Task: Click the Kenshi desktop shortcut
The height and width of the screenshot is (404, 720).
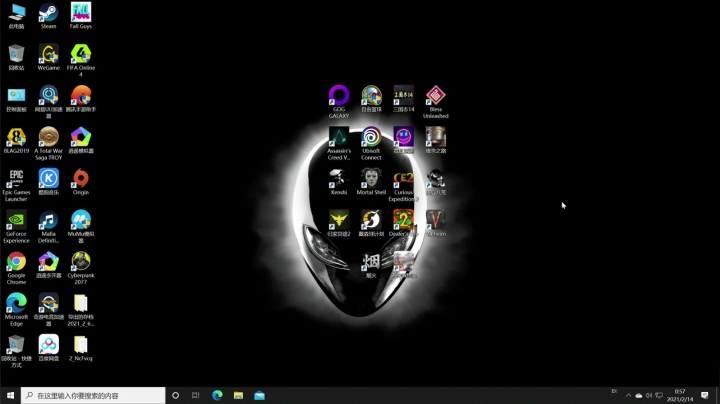Action: coord(339,181)
